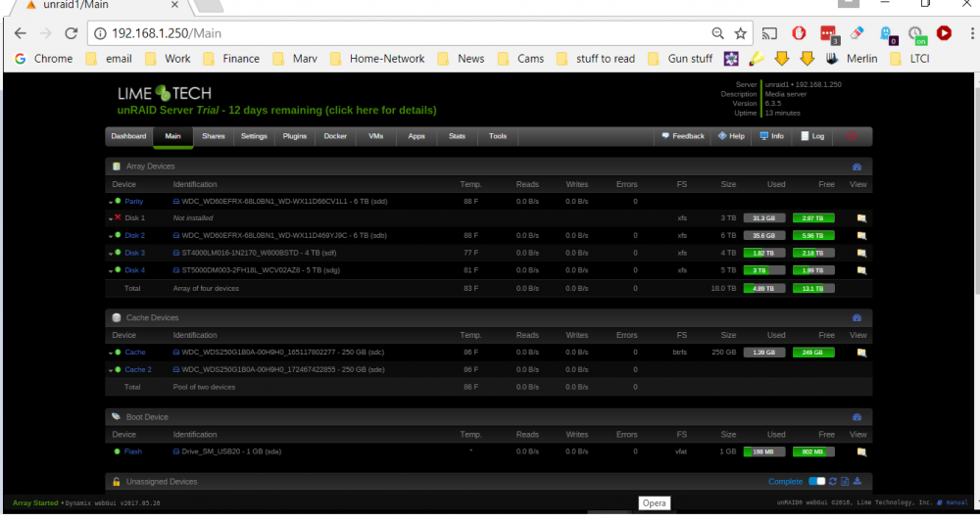Image resolution: width=980 pixels, height=522 pixels.
Task: Expand the Cache 2 row dropdown arrow
Action: tap(111, 370)
